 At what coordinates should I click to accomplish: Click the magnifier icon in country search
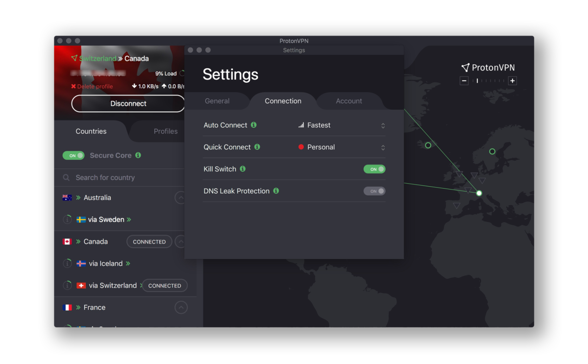tap(66, 178)
